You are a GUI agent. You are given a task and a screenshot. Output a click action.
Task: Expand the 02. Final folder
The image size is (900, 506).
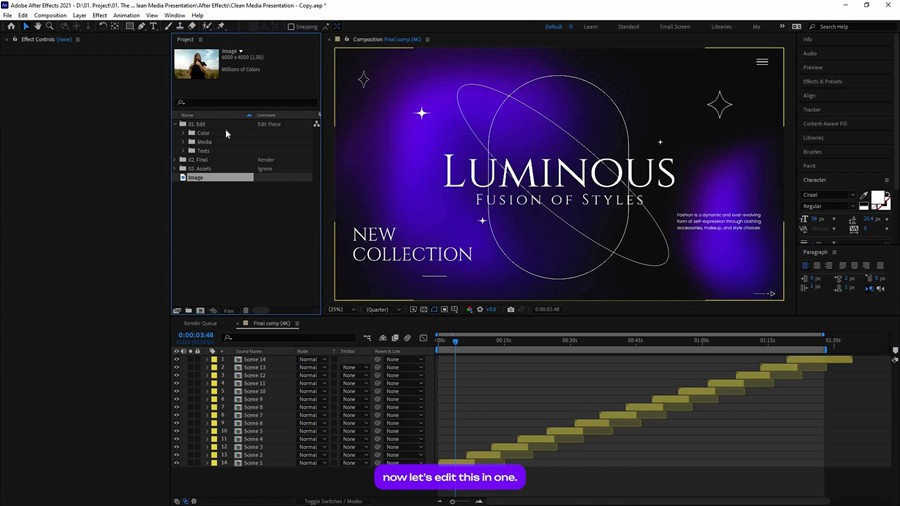point(176,160)
